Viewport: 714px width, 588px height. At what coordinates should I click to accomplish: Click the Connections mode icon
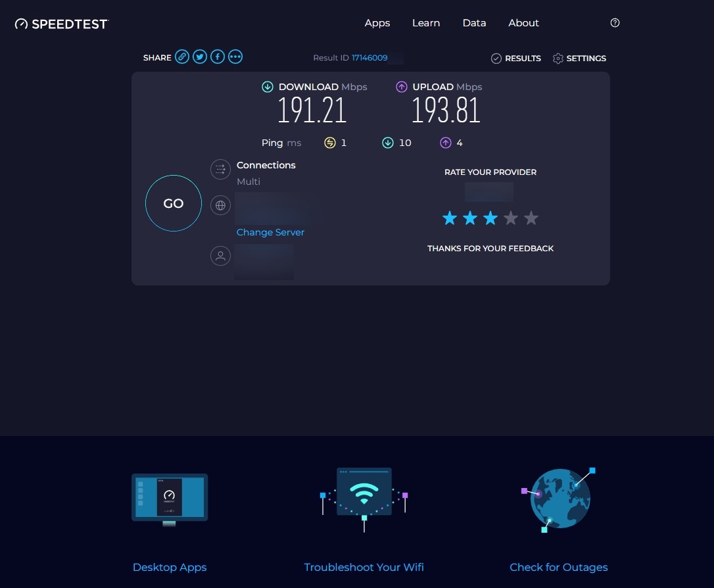click(220, 170)
